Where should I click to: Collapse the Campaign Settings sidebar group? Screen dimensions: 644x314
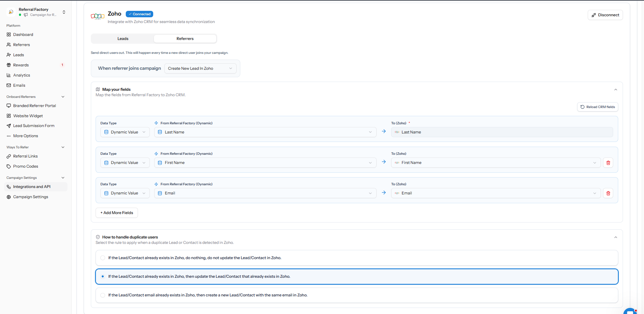click(63, 178)
